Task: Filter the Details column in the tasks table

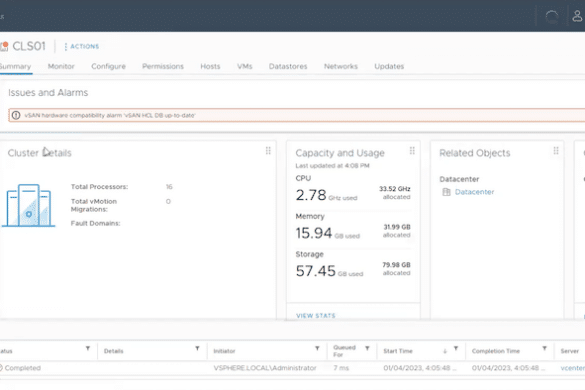Action: pos(197,348)
